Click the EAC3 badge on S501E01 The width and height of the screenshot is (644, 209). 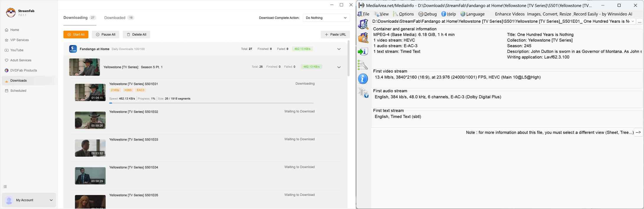(x=141, y=90)
